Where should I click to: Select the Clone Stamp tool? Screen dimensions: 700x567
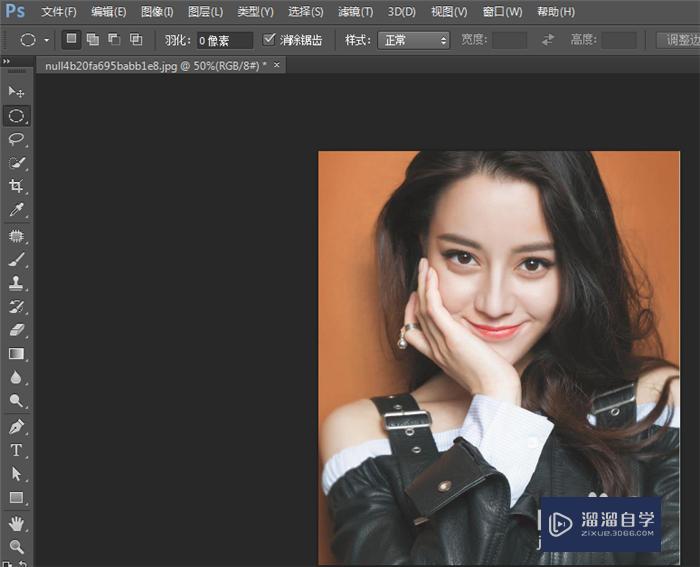point(16,282)
